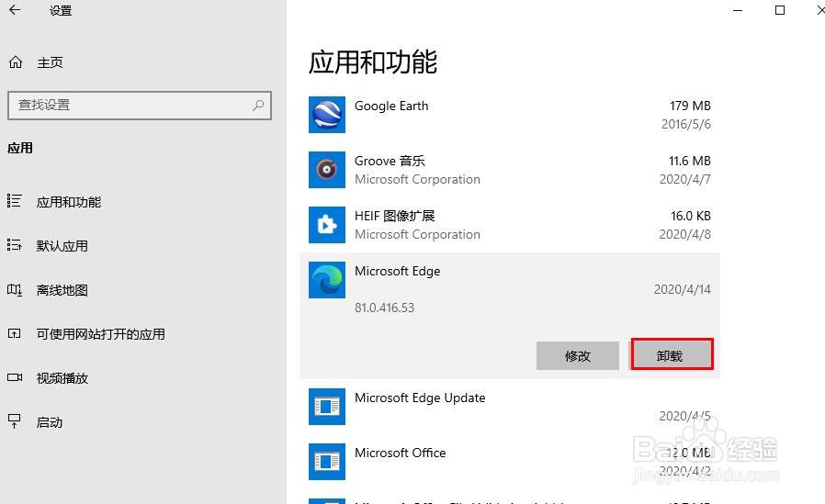Open 默认应用 settings page
The image size is (825, 504).
62,246
